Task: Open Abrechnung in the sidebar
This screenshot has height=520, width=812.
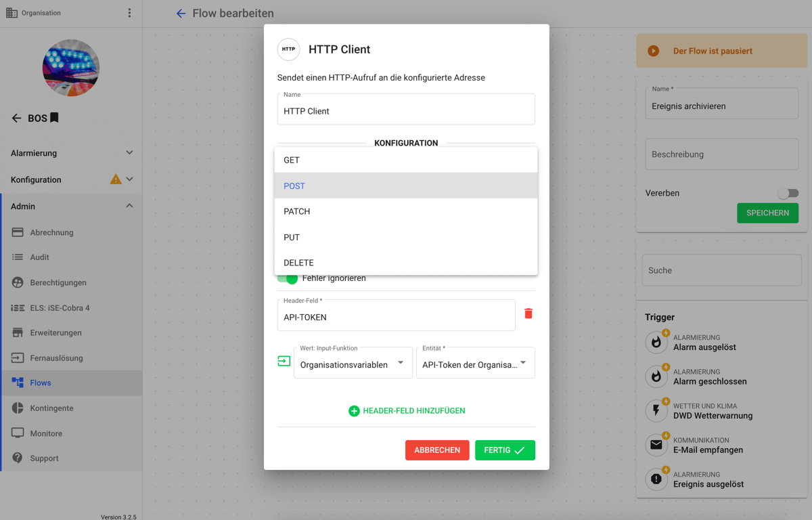Action: click(71, 232)
